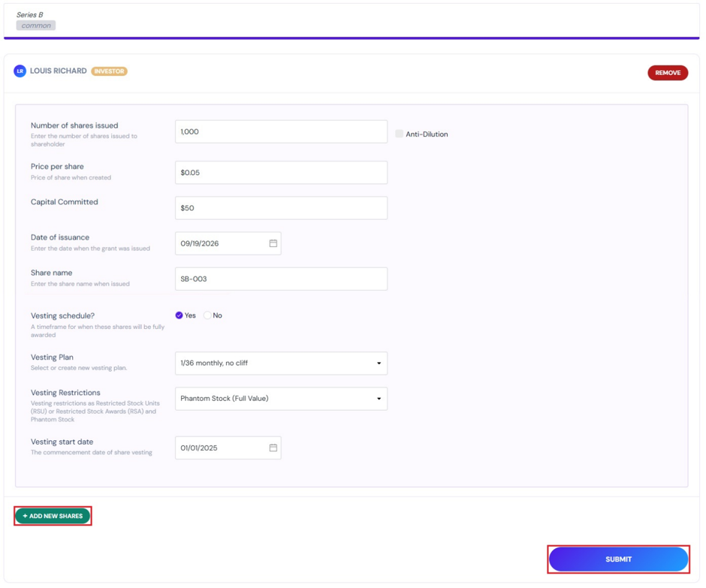706x588 pixels.
Task: Click Add New Shares button
Action: [53, 516]
